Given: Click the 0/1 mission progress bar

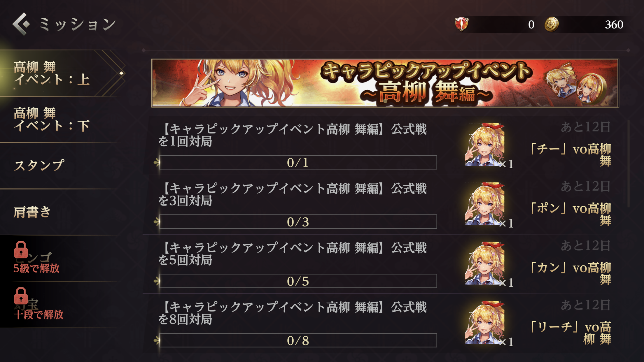Looking at the screenshot, I should (x=298, y=162).
